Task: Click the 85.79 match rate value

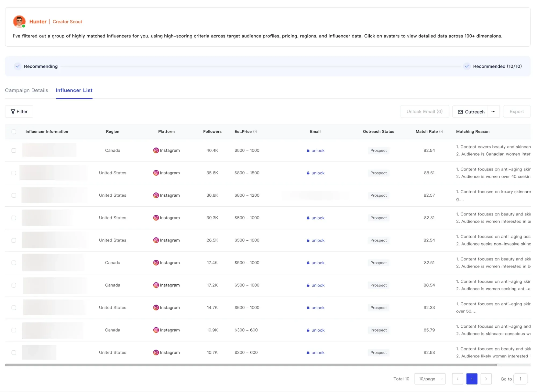Action: pos(429,330)
